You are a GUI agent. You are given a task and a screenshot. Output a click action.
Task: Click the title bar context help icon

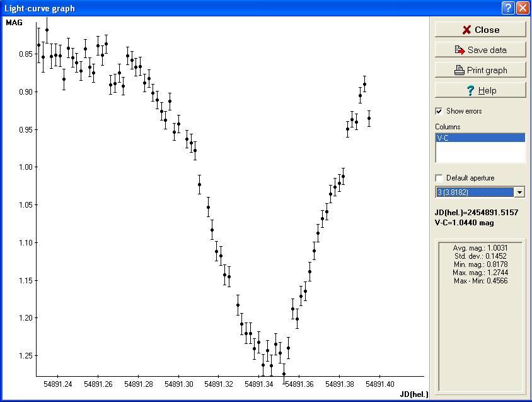click(x=509, y=8)
